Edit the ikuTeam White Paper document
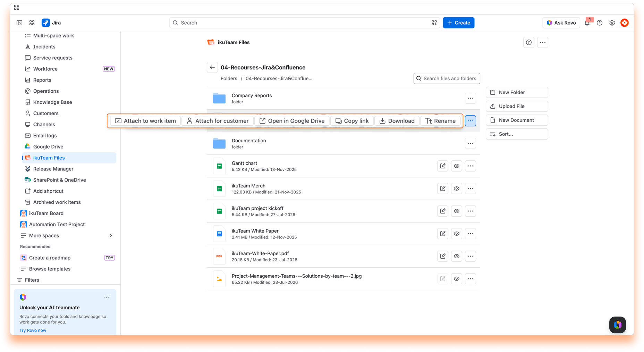The image size is (644, 352). (443, 234)
